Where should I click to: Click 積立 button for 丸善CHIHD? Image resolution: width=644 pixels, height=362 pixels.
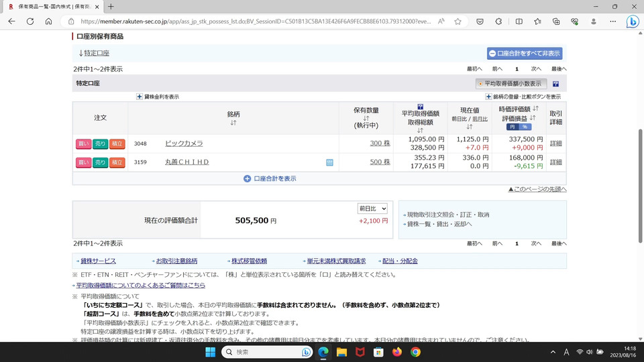click(117, 162)
